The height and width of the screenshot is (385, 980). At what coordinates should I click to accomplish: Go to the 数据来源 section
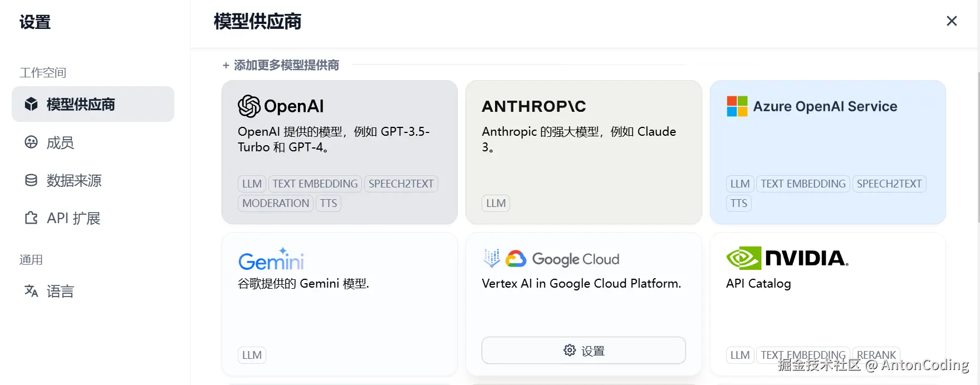(x=74, y=181)
